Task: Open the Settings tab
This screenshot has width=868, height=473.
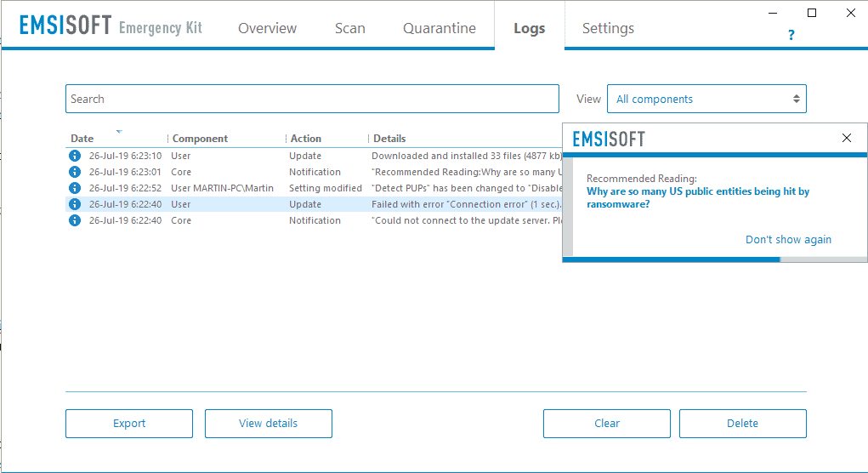Action: coord(608,28)
